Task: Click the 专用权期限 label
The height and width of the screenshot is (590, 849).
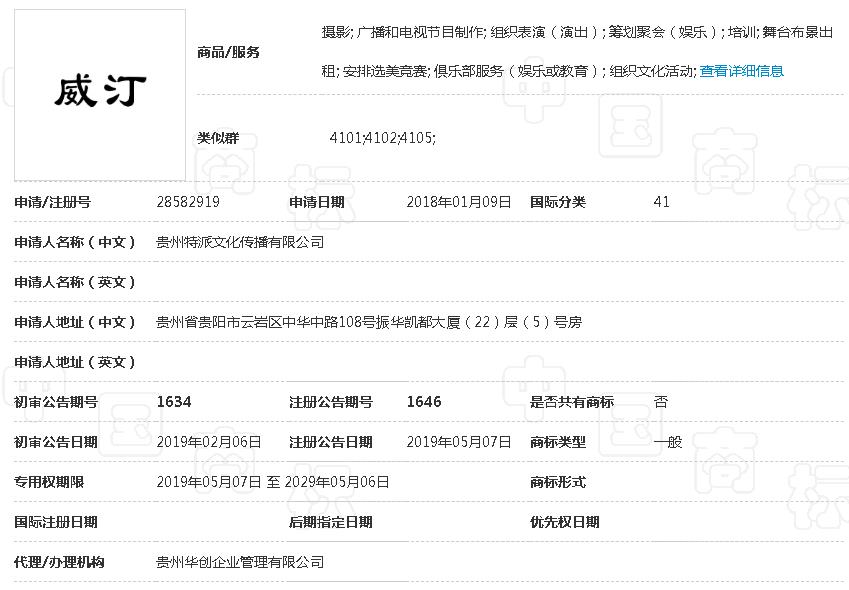Action: coord(49,482)
